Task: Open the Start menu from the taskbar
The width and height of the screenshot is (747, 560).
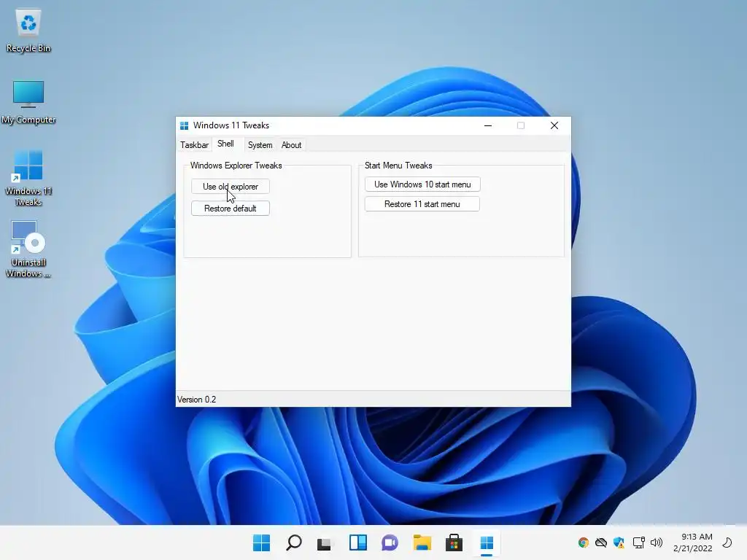Action: [261, 542]
